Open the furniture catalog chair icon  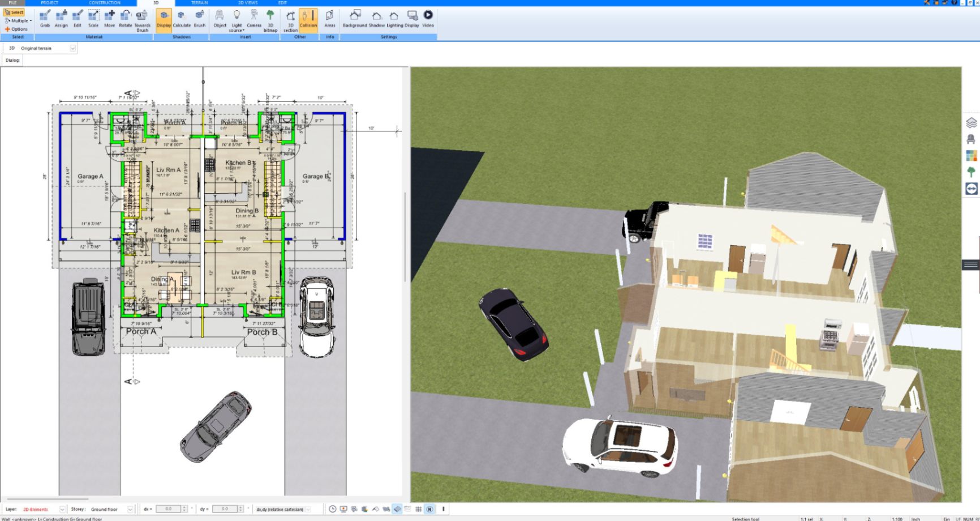pyautogui.click(x=972, y=139)
